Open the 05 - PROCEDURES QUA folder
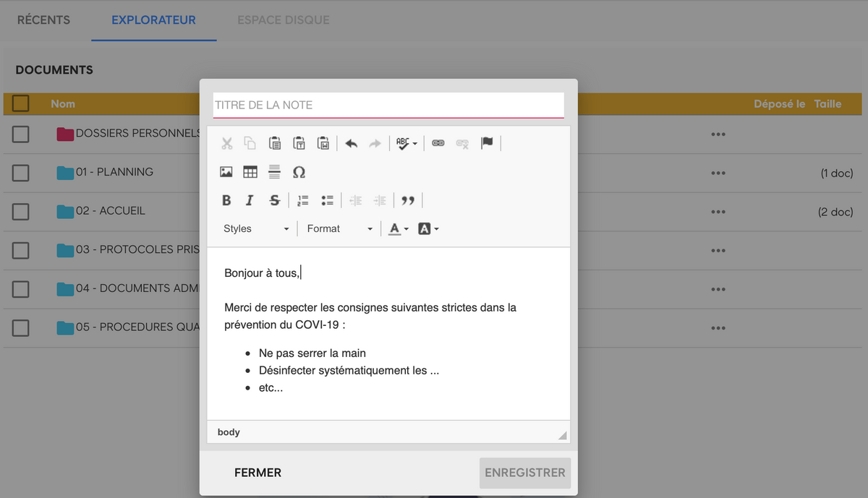Screen dimensions: 868x498 [137, 327]
